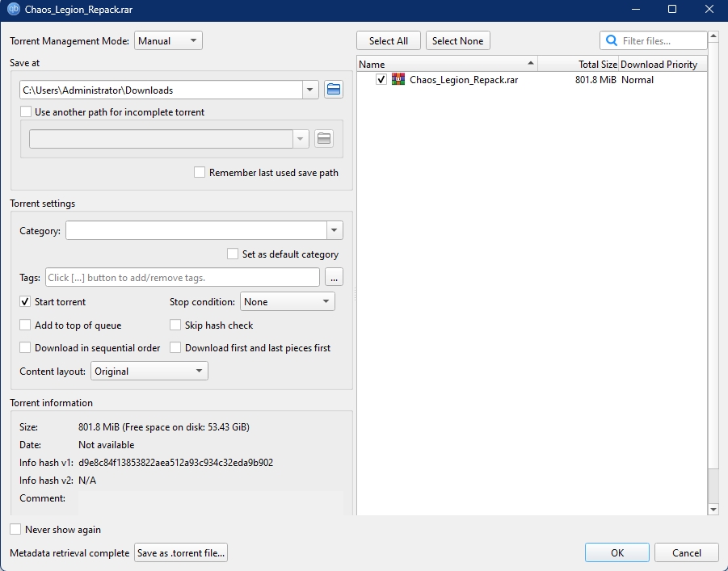Image resolution: width=728 pixels, height=571 pixels.
Task: Toggle the Chaos_Legion_Repack.rar file checkbox
Action: click(x=381, y=79)
